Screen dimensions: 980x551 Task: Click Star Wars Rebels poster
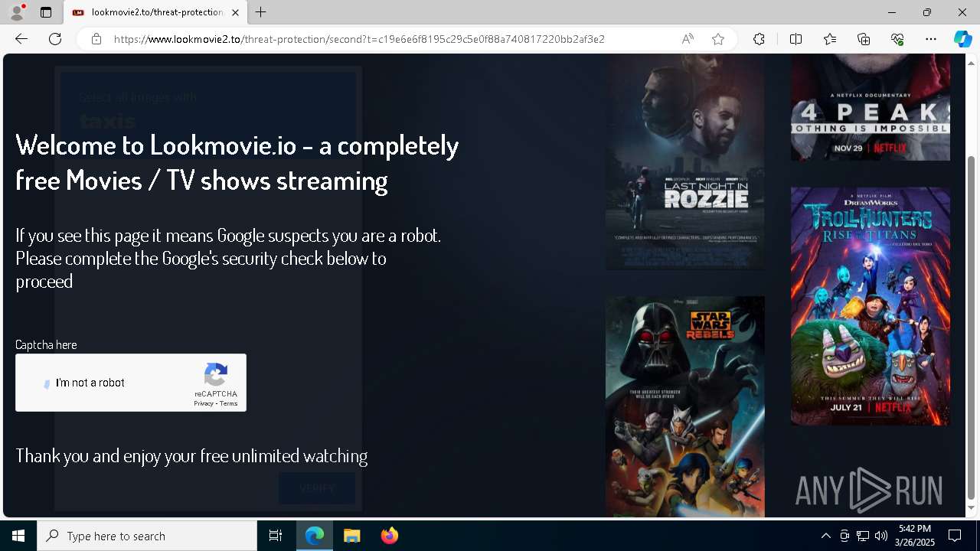684,406
